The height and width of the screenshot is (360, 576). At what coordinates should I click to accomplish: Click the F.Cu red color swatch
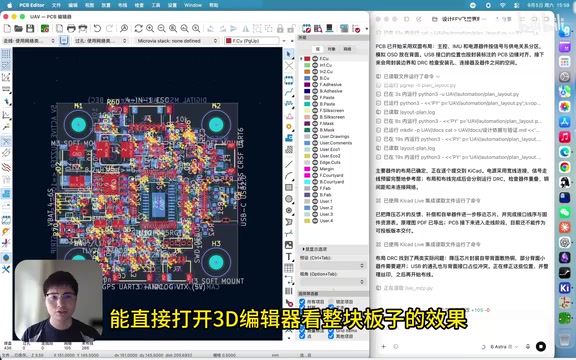coord(307,59)
